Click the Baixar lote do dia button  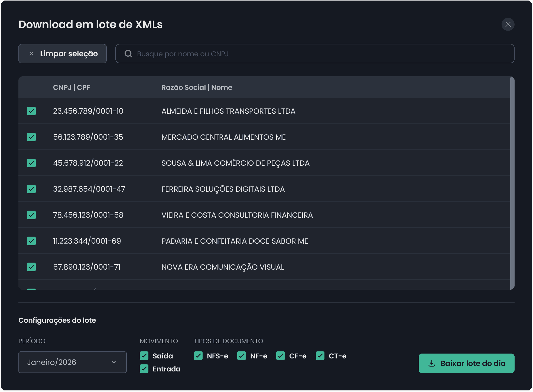[x=466, y=363]
